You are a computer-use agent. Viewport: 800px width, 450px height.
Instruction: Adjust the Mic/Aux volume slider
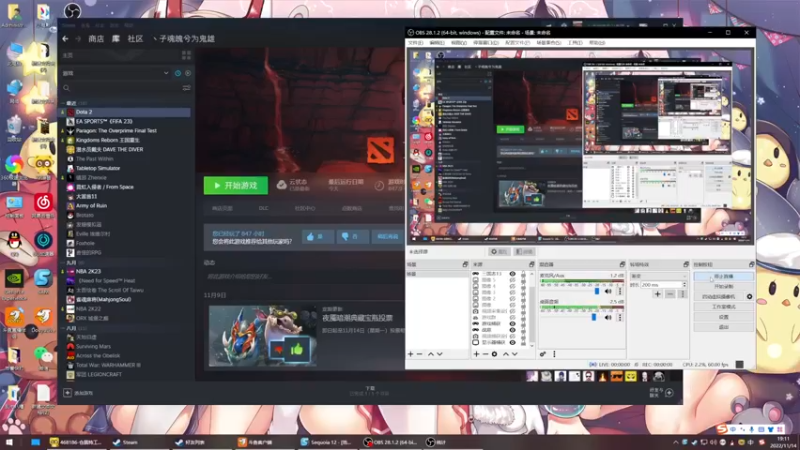(x=597, y=291)
